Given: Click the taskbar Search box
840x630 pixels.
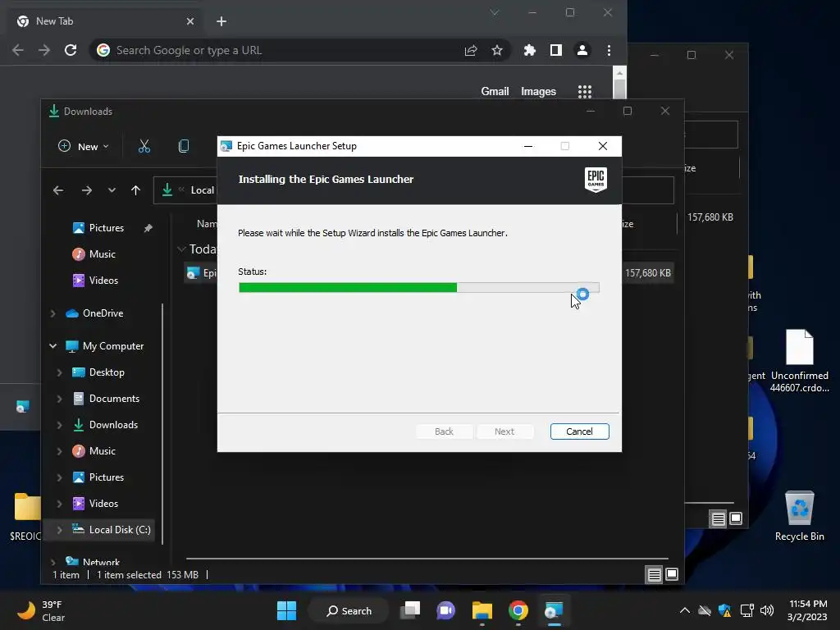Looking at the screenshot, I should pos(349,610).
